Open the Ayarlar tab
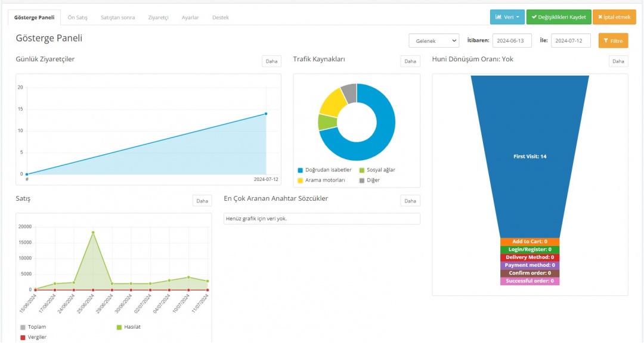Screen dimensions: 644x343 pos(190,18)
